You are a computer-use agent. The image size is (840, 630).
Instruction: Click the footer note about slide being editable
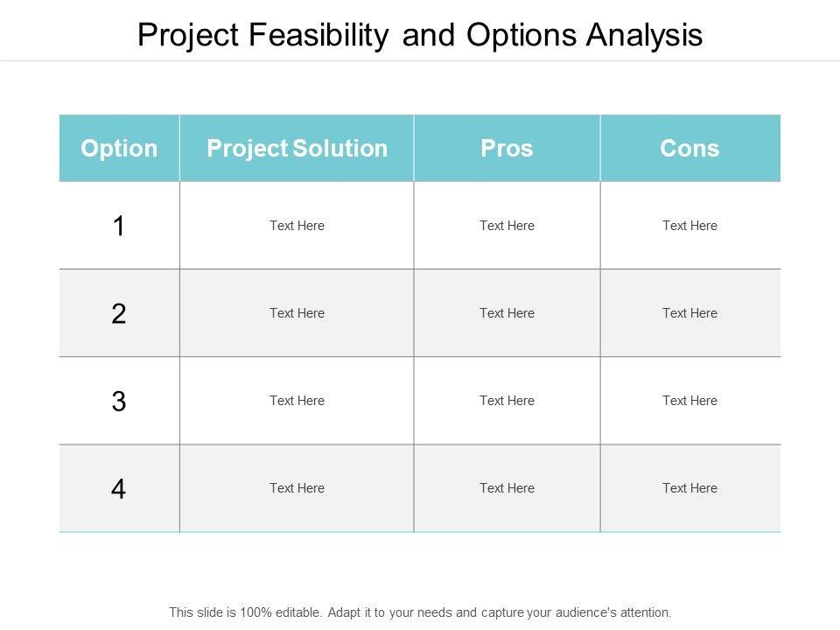(420, 612)
